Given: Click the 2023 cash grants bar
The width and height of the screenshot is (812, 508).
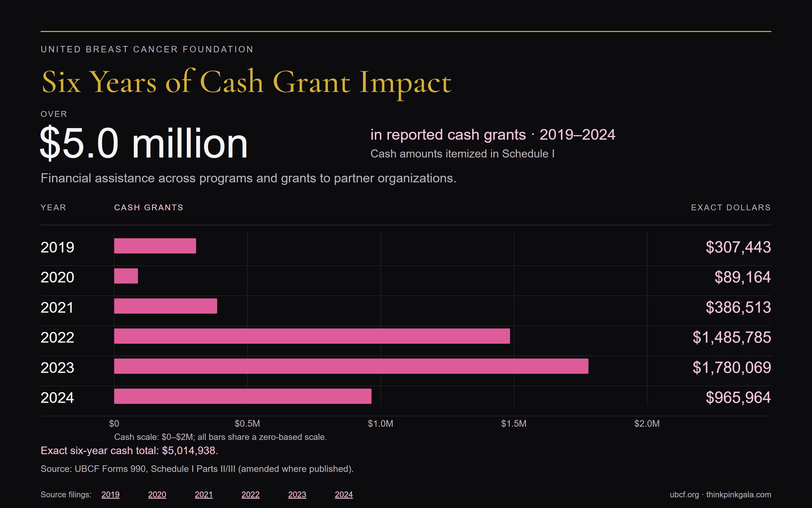Looking at the screenshot, I should pyautogui.click(x=351, y=366).
